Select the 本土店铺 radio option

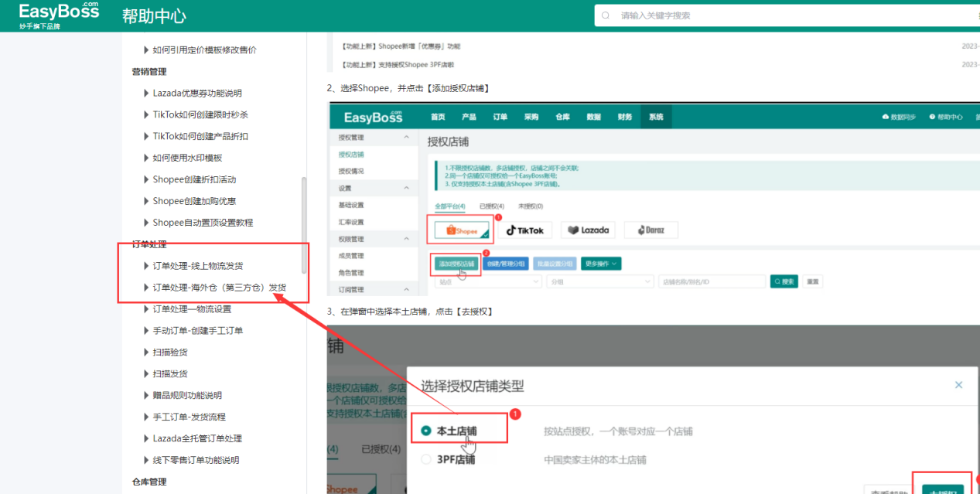426,431
